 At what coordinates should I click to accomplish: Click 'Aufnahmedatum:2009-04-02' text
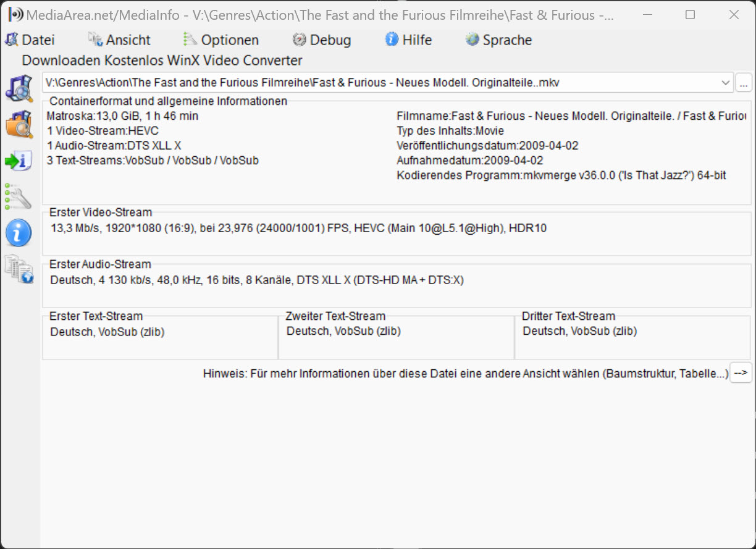(x=470, y=161)
